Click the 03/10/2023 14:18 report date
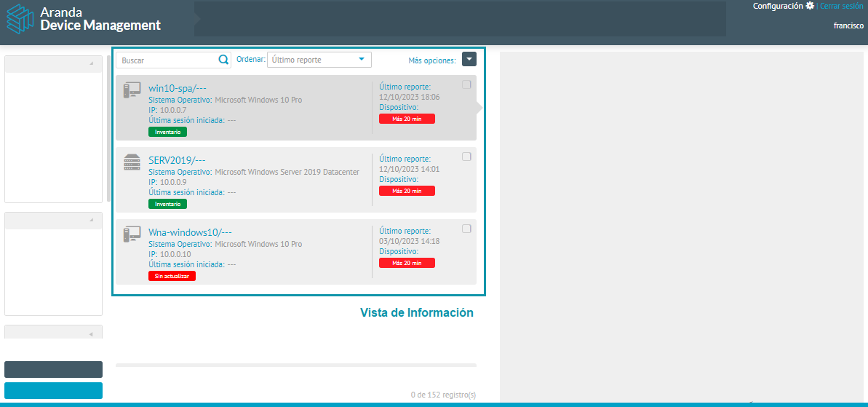This screenshot has width=868, height=407. pyautogui.click(x=410, y=241)
